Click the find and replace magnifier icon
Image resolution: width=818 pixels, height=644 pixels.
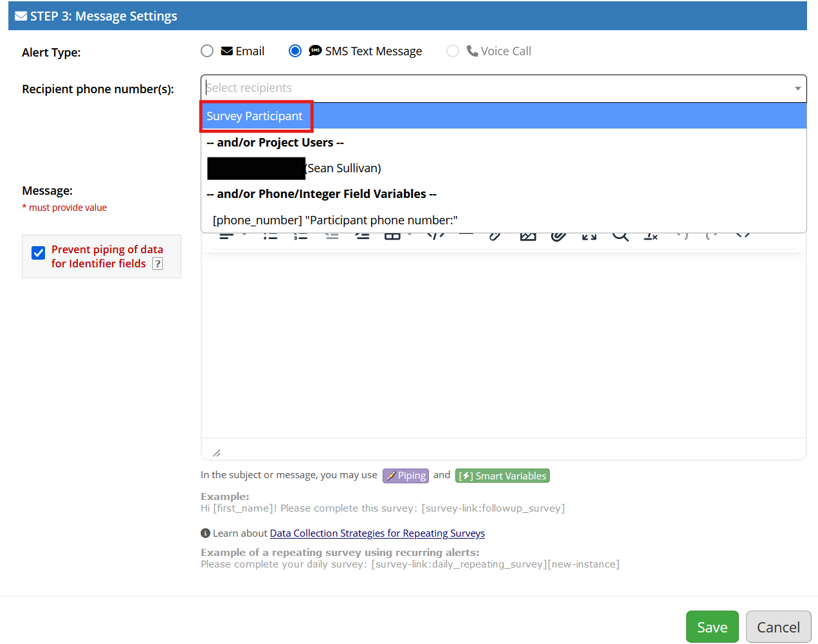point(620,236)
